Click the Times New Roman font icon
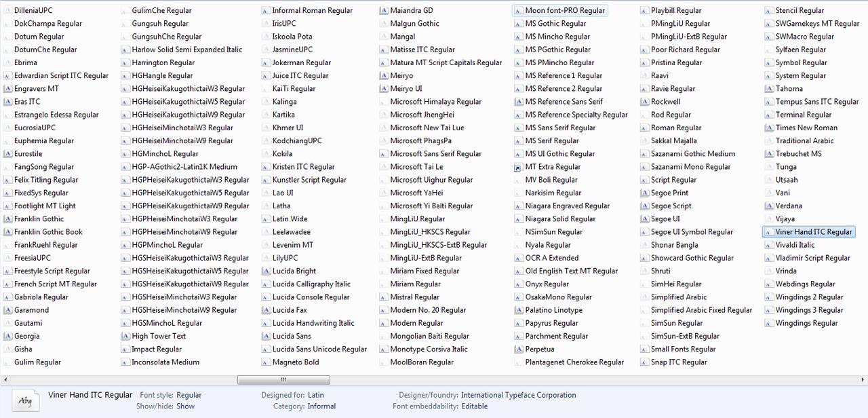This screenshot has height=418, width=868. (x=770, y=128)
